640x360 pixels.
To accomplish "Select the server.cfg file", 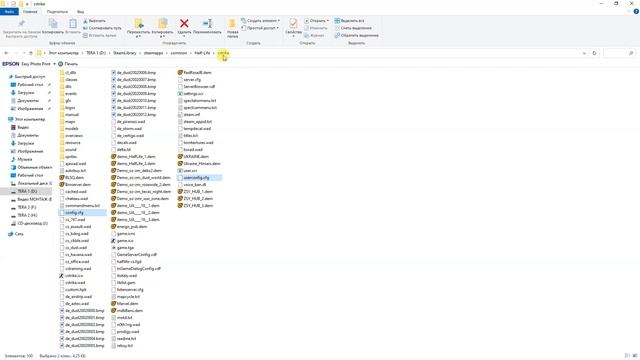I will click(192, 80).
